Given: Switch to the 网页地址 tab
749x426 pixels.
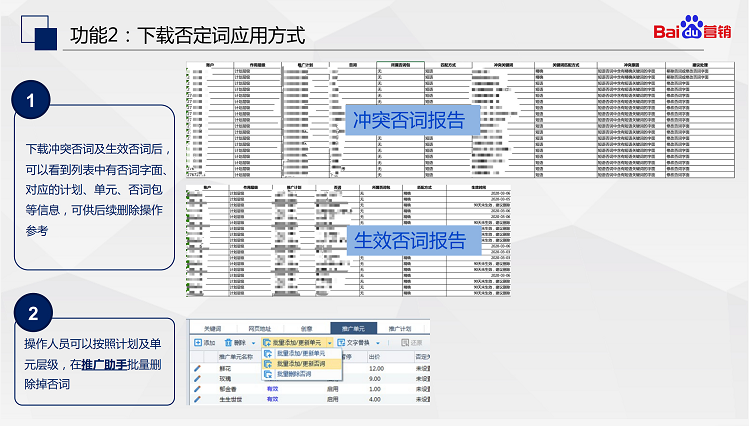Looking at the screenshot, I should pos(261,327).
